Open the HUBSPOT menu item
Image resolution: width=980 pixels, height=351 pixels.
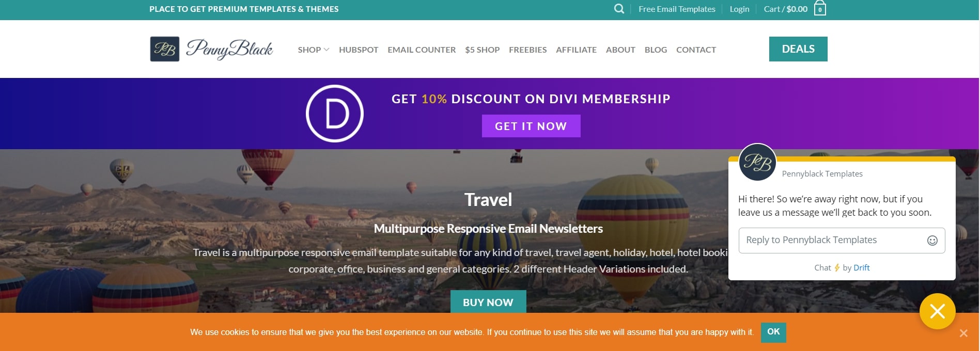click(359, 50)
